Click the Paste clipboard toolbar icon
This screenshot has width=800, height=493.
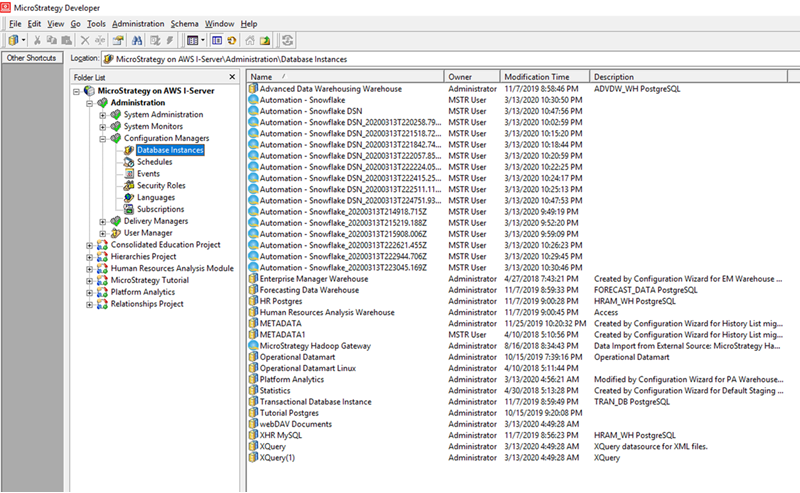[x=67, y=41]
